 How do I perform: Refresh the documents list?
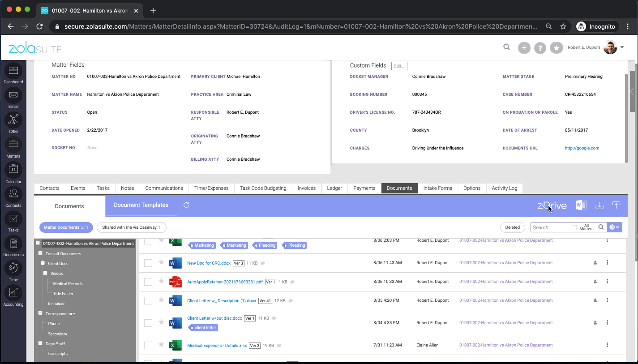[x=186, y=205]
